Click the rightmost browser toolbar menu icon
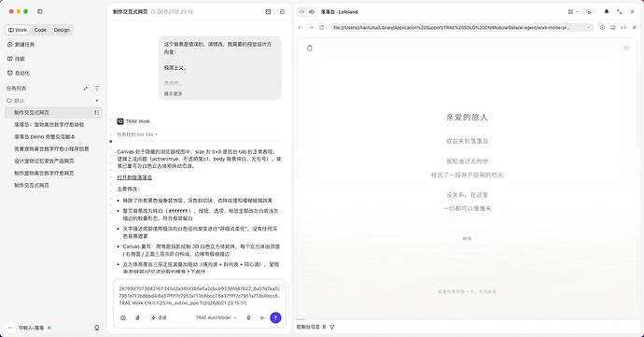This screenshot has height=337, width=644. pos(634,27)
